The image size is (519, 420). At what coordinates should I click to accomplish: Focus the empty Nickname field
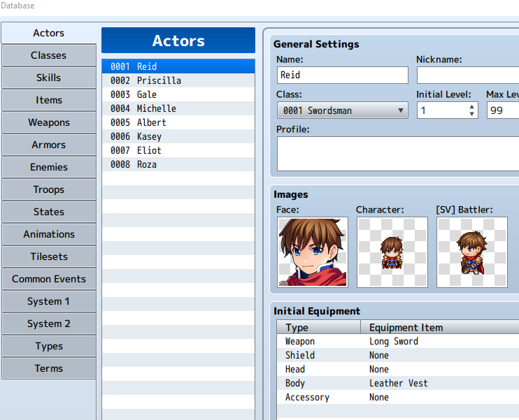tap(468, 75)
